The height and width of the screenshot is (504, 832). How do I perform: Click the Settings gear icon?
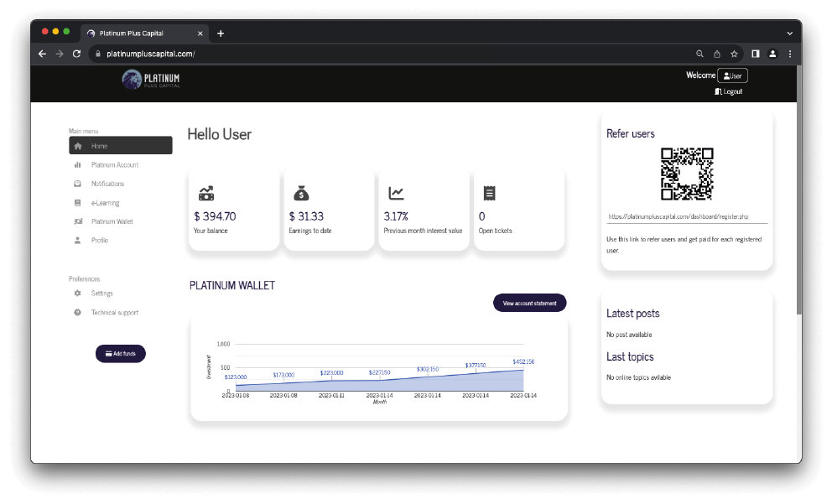click(x=78, y=294)
